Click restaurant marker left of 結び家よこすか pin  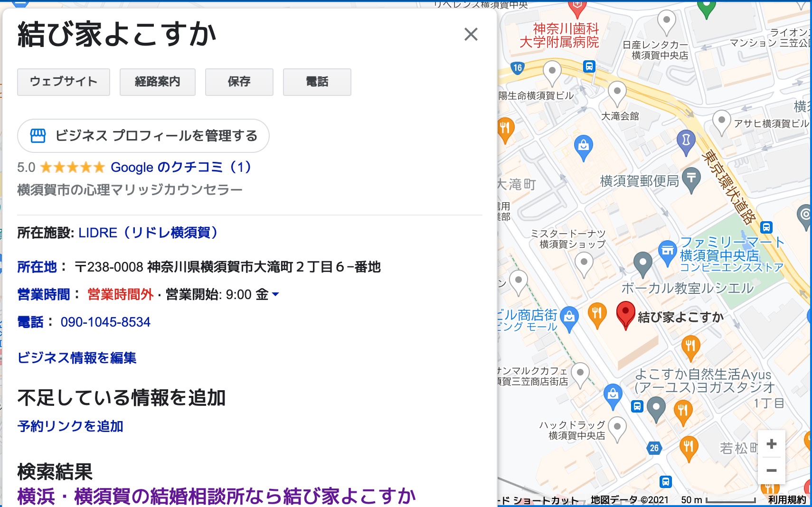(x=597, y=315)
